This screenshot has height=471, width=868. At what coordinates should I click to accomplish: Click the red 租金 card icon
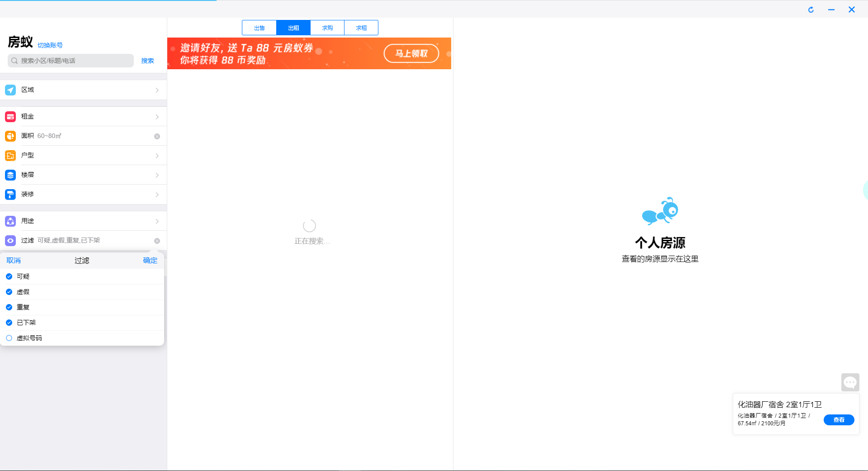pos(10,117)
